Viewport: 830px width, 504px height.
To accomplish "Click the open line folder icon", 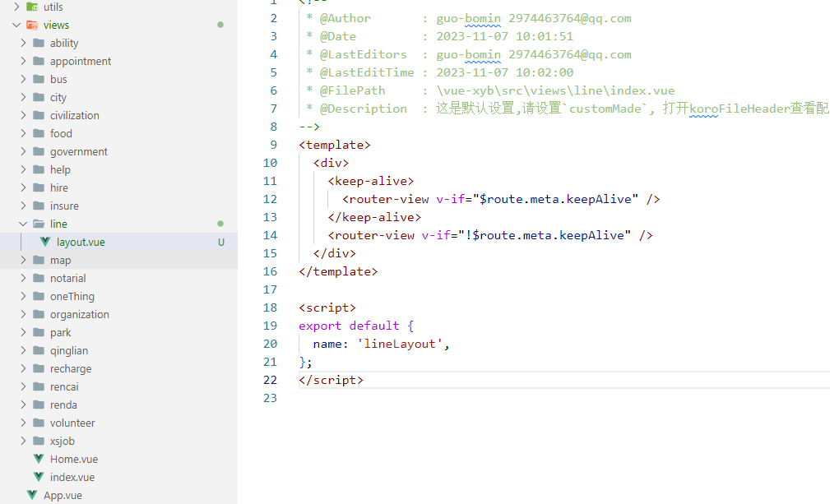I will coord(39,224).
